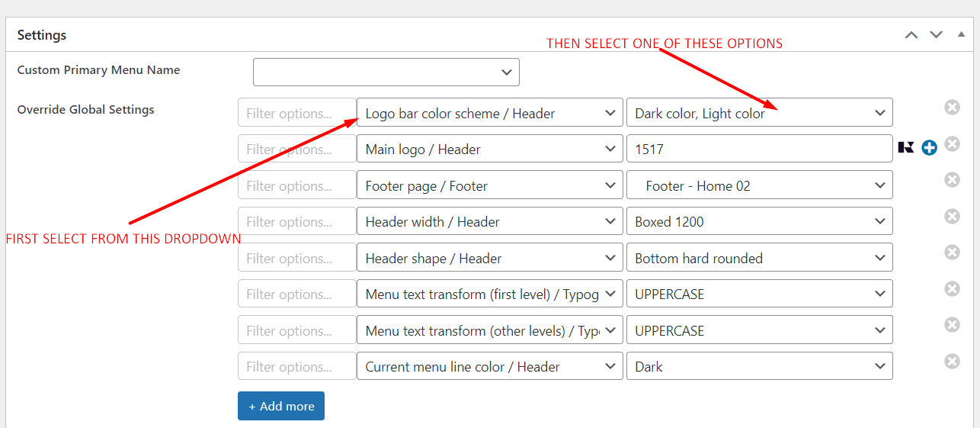Click the Custom Primary Menu Name label
Viewport: 980px width, 428px height.
coord(99,70)
